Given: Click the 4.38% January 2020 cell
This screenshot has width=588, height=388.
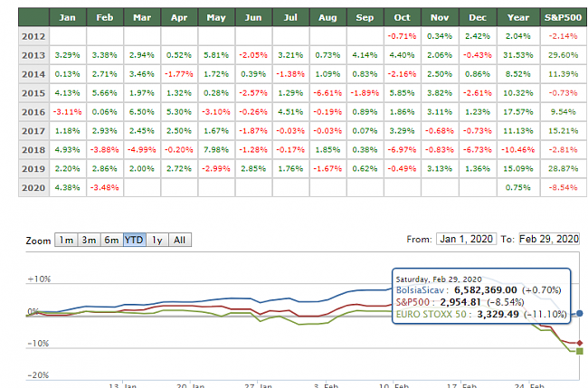Looking at the screenshot, I should click(x=68, y=188).
